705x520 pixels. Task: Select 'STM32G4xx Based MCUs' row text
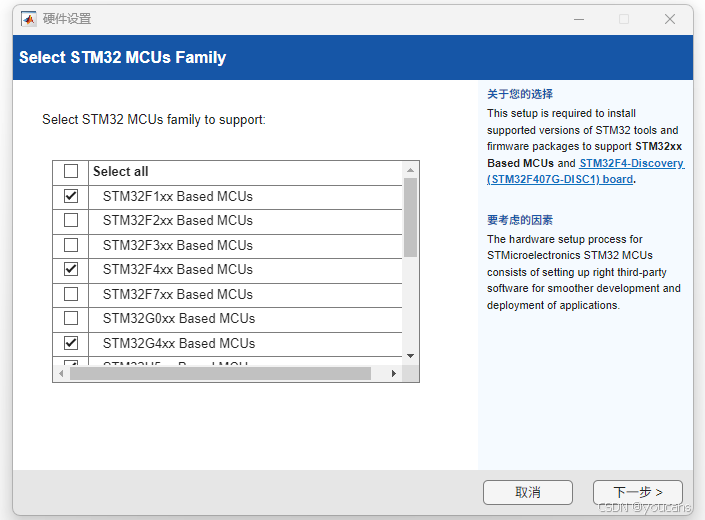click(179, 343)
